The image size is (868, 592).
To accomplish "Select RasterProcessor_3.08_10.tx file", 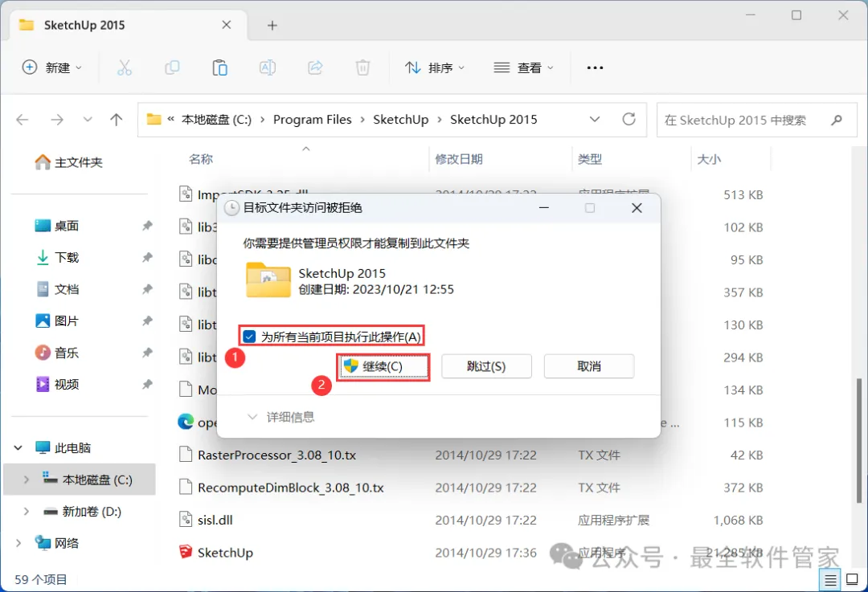I will coord(276,455).
